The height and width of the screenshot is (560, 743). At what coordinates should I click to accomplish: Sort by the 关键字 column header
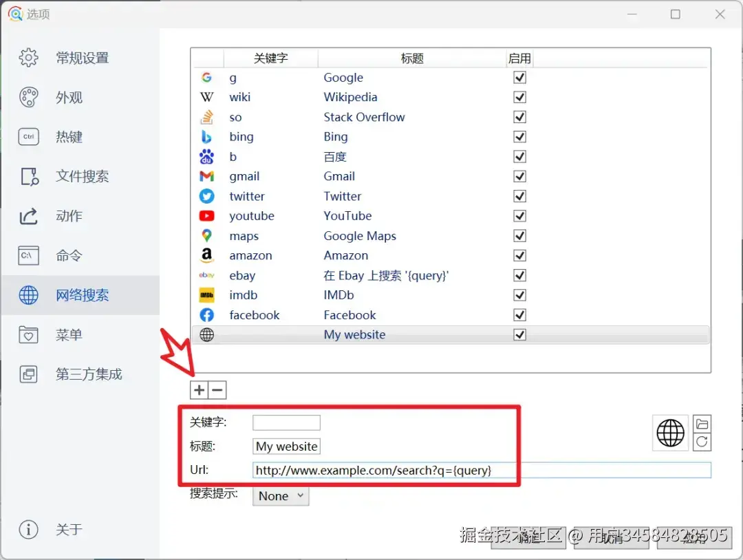(270, 58)
